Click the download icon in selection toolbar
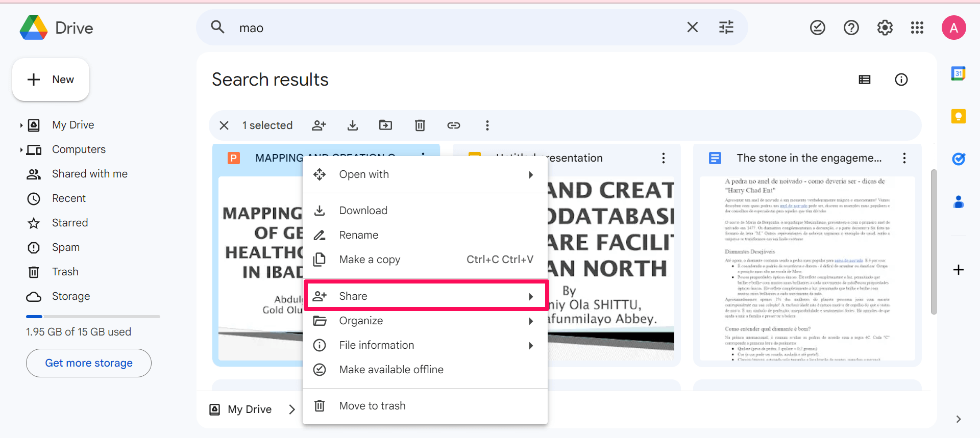This screenshot has height=438, width=980. pos(353,125)
